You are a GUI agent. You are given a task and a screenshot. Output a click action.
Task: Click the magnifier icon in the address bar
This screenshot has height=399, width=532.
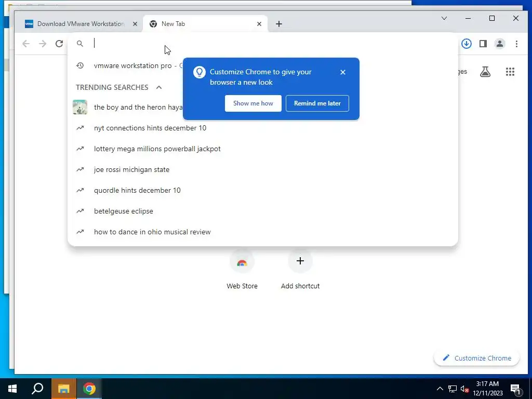[79, 44]
